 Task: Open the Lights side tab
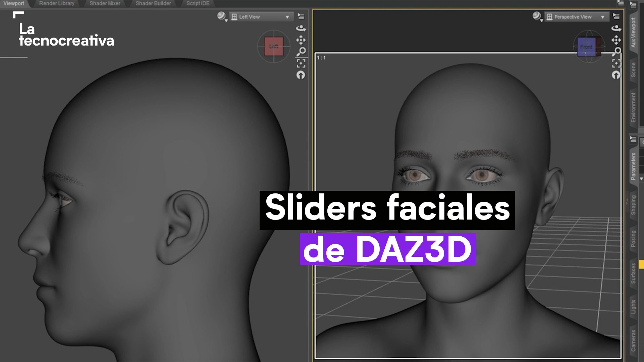pos(633,307)
